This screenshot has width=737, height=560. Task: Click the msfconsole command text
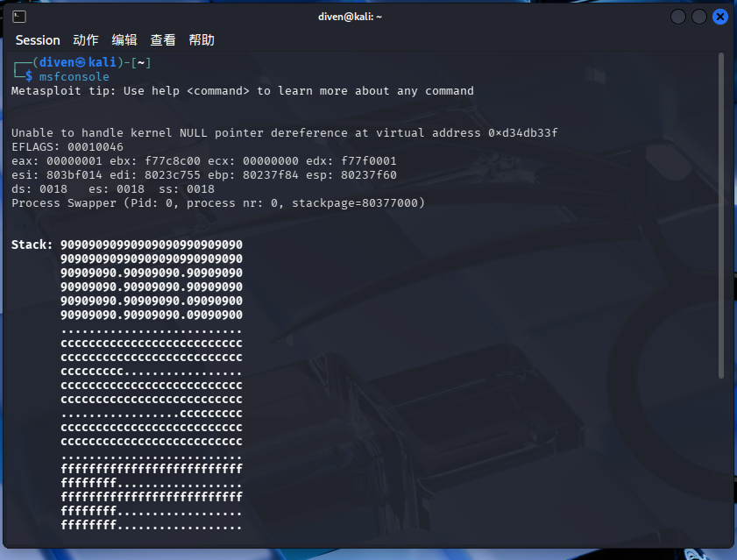74,77
